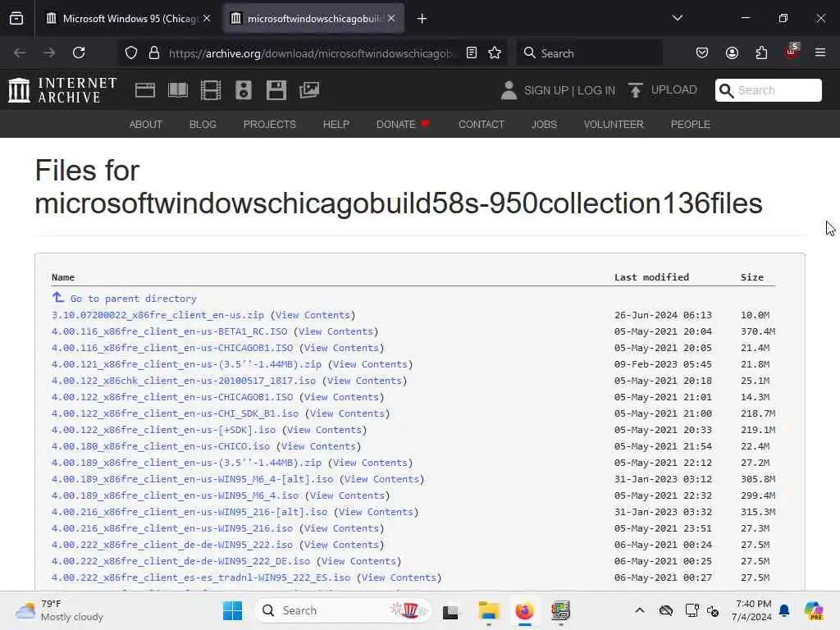This screenshot has height=630, width=840.
Task: Open the Internet Archive software floppy icon
Action: point(276,90)
